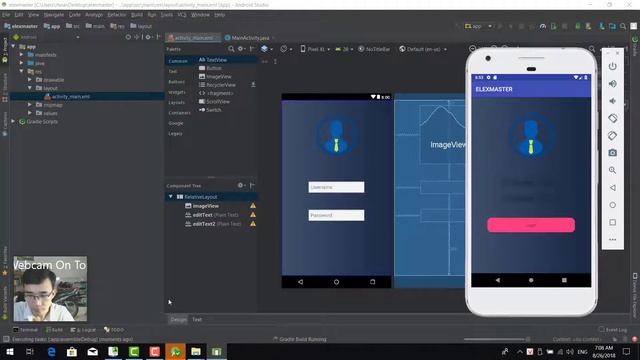The image size is (640, 360).
Task: Open the File menu
Action: (x=6, y=15)
